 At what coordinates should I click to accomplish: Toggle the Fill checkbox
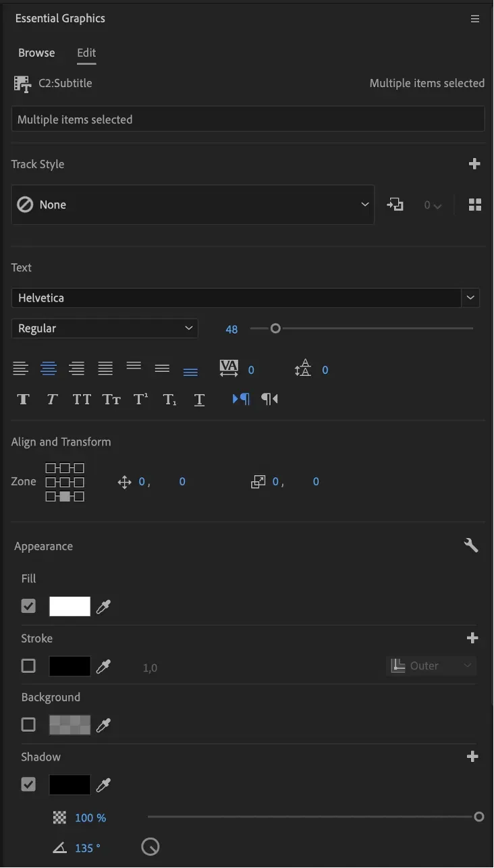(28, 606)
